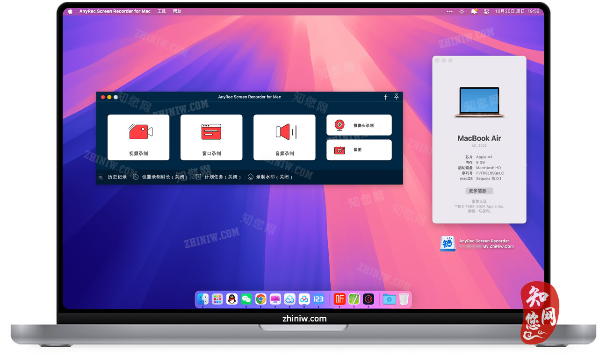Open Finder from the Dock

point(203,299)
